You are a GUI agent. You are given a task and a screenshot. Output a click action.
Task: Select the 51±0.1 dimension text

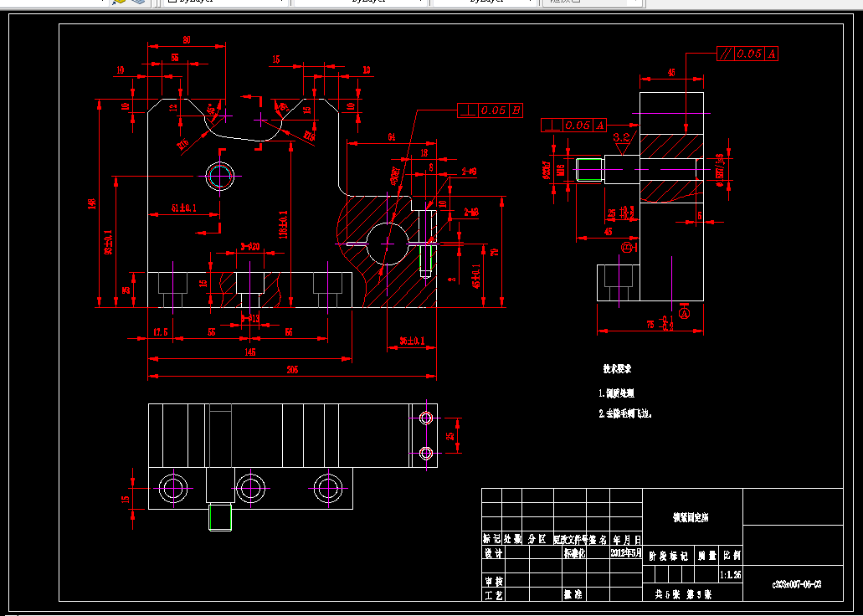[x=184, y=208]
